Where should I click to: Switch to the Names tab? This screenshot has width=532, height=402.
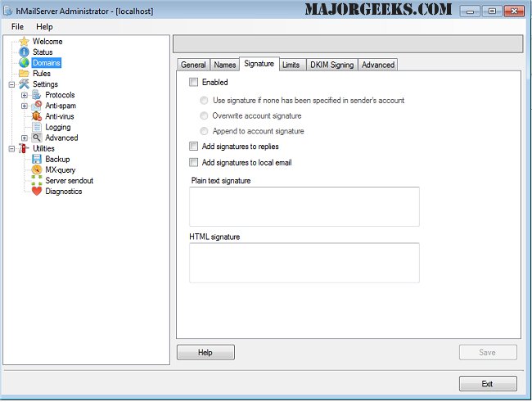(224, 65)
